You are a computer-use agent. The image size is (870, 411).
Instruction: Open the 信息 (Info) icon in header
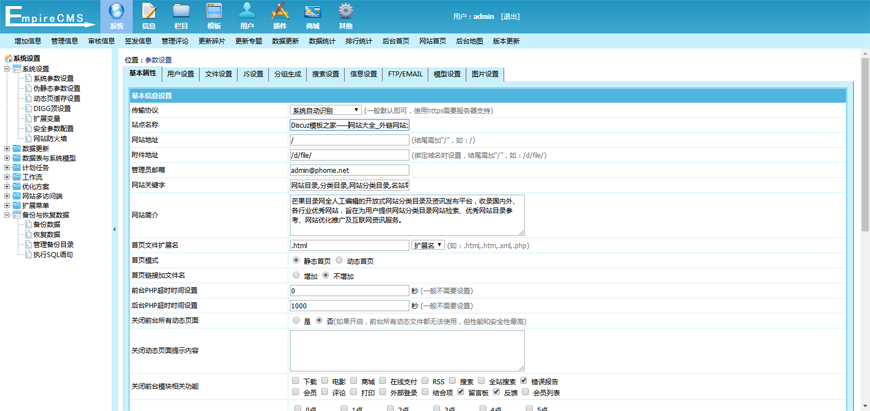tap(149, 15)
